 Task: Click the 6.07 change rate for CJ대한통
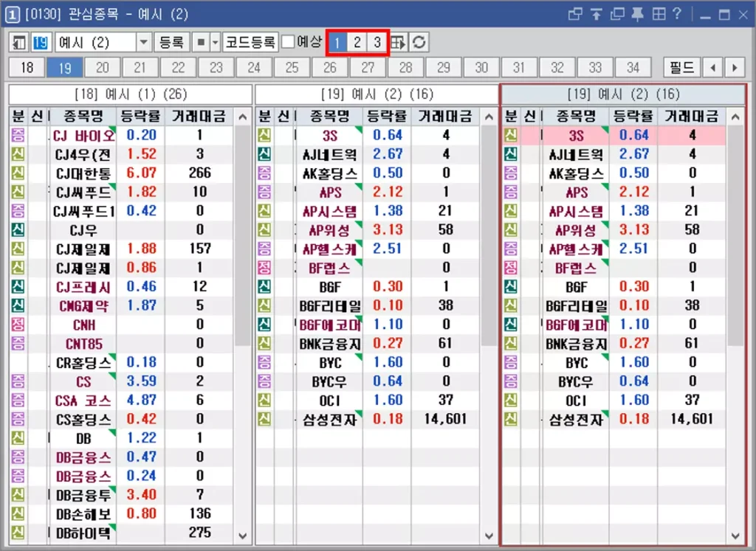pos(141,173)
